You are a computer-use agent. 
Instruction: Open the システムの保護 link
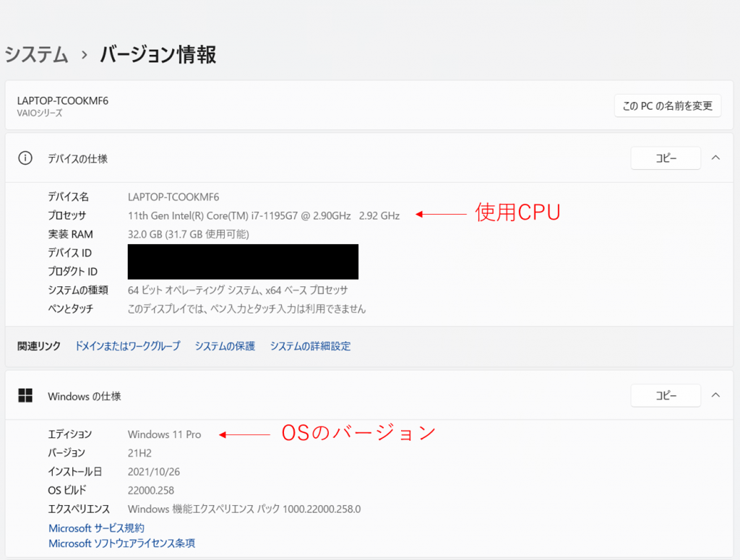[225, 346]
